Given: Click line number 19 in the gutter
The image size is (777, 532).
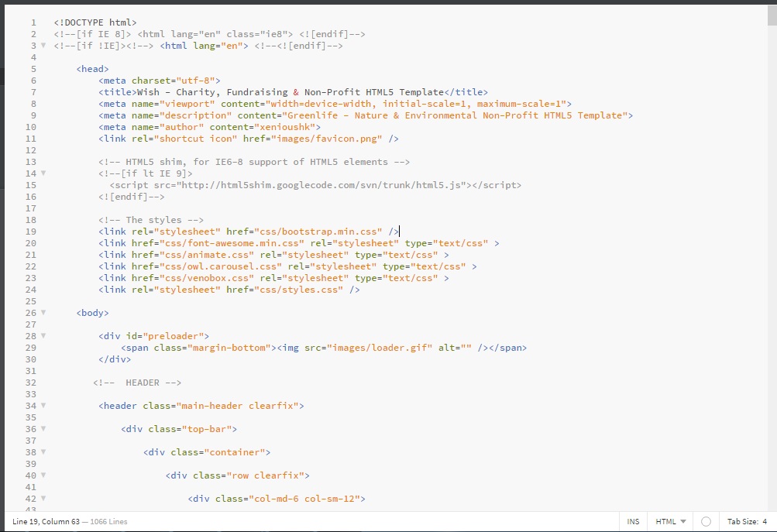Looking at the screenshot, I should pyautogui.click(x=31, y=232).
